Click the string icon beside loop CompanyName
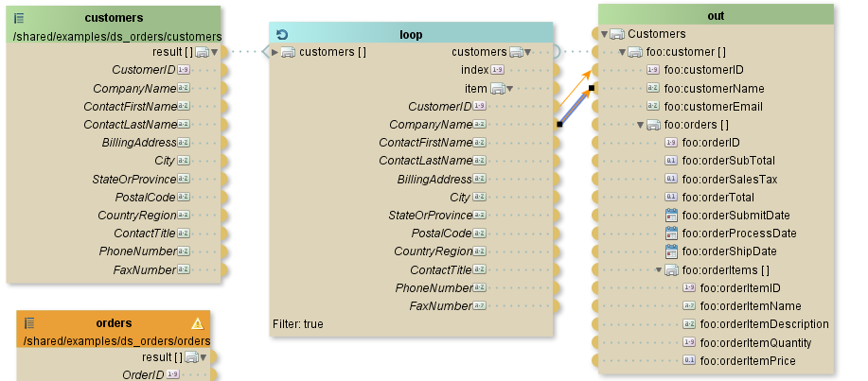Screen dimensions: 868x381 click(479, 125)
